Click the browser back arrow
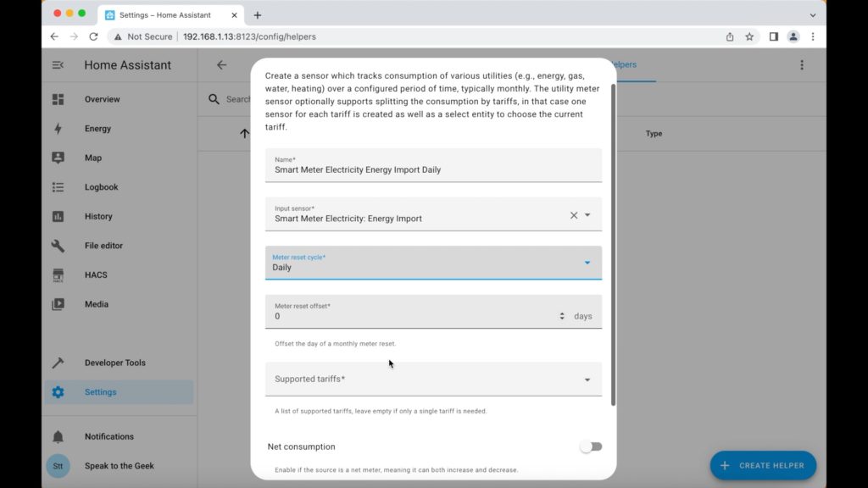 [54, 36]
